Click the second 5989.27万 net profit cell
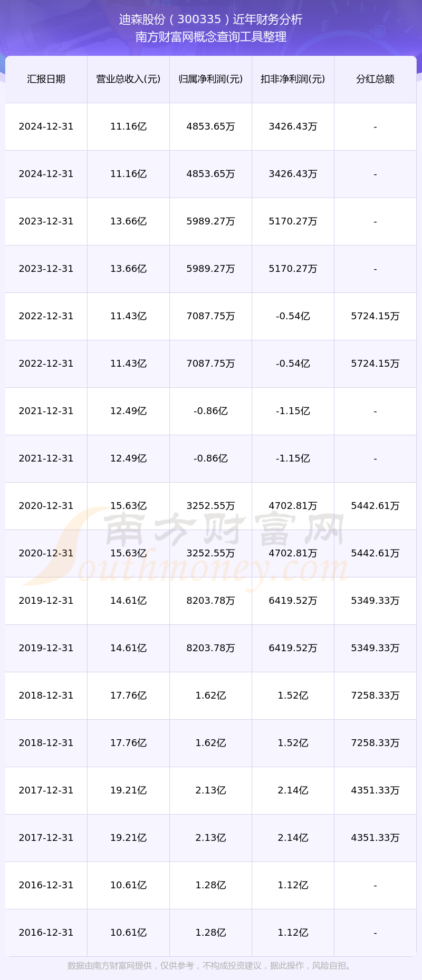 210,269
